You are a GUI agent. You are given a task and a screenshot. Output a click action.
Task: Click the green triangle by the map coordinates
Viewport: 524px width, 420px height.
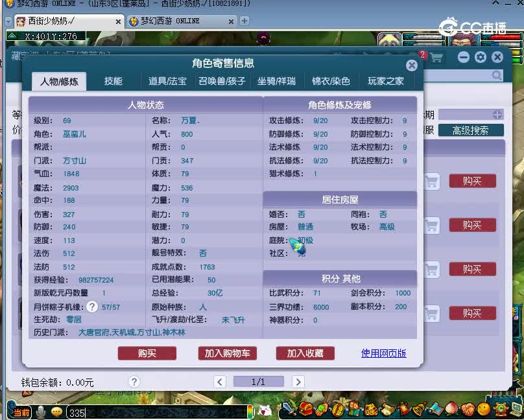click(x=12, y=36)
